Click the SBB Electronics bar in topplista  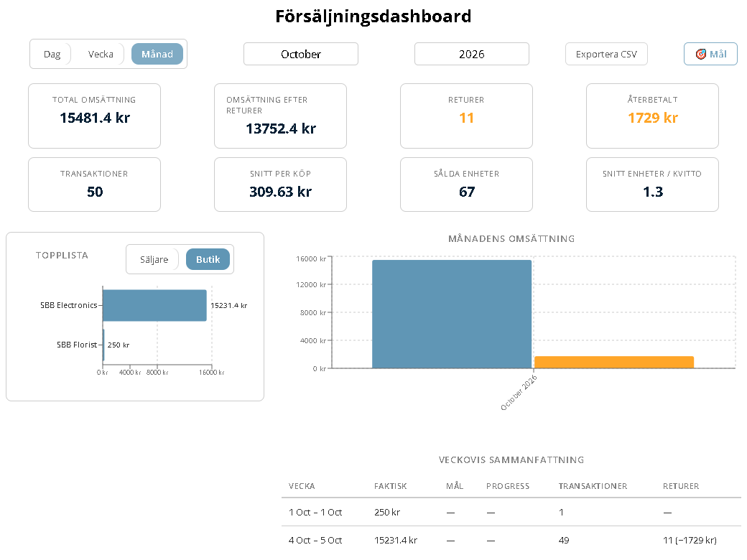tap(155, 305)
